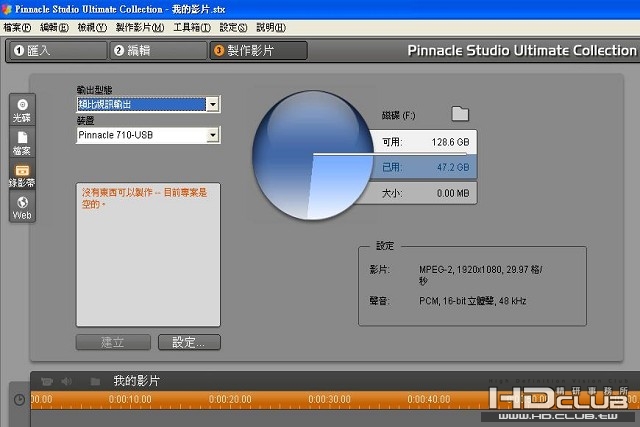Click the 0:00:10.00 timeline marker
The width and height of the screenshot is (640, 427).
[x=130, y=400]
